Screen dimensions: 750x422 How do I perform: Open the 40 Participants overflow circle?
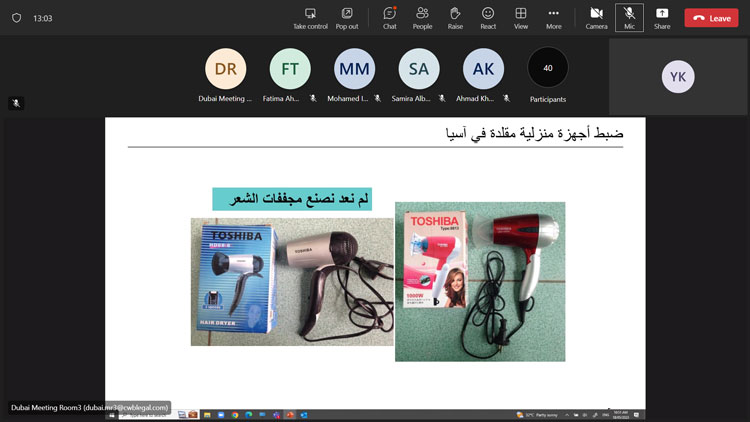(x=547, y=68)
